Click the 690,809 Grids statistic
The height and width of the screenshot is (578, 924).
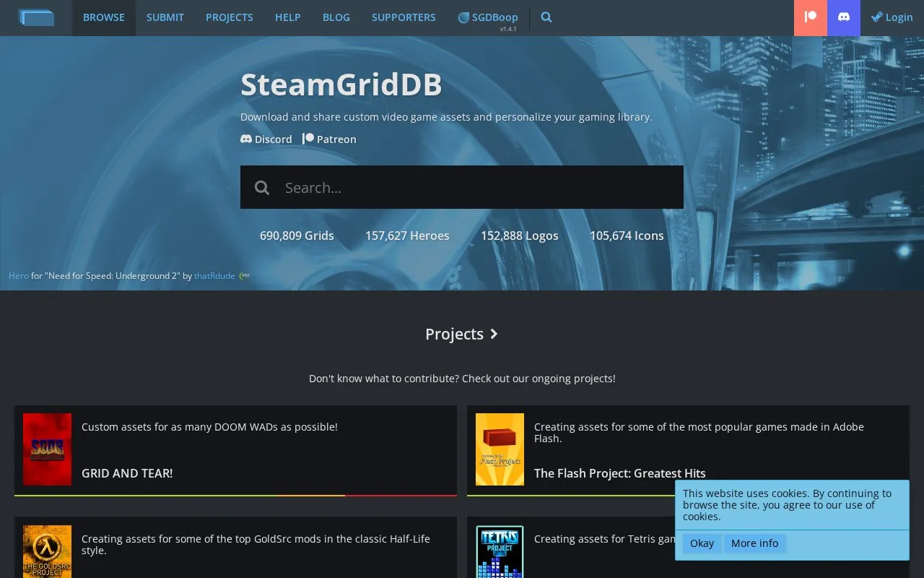click(x=297, y=236)
